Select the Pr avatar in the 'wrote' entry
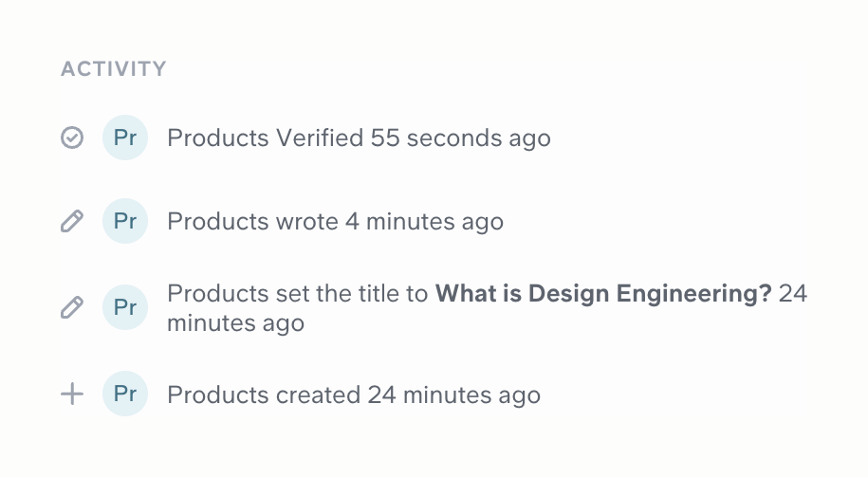 (125, 222)
